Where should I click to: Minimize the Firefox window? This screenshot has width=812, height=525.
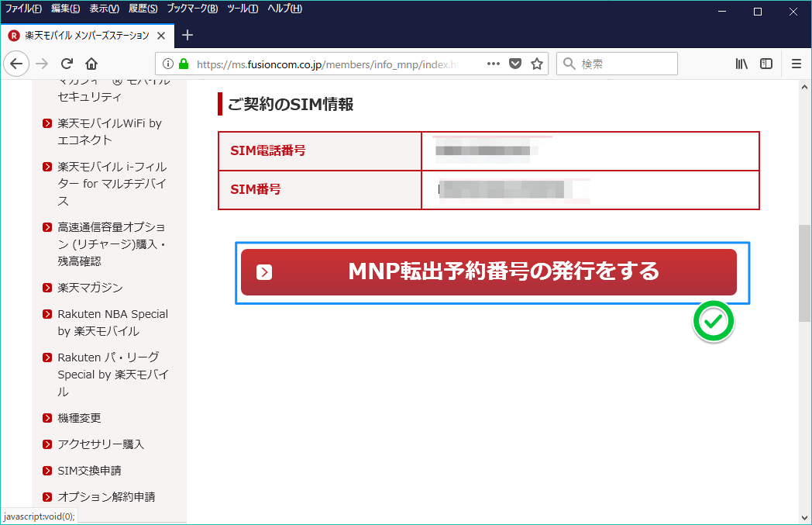point(722,12)
